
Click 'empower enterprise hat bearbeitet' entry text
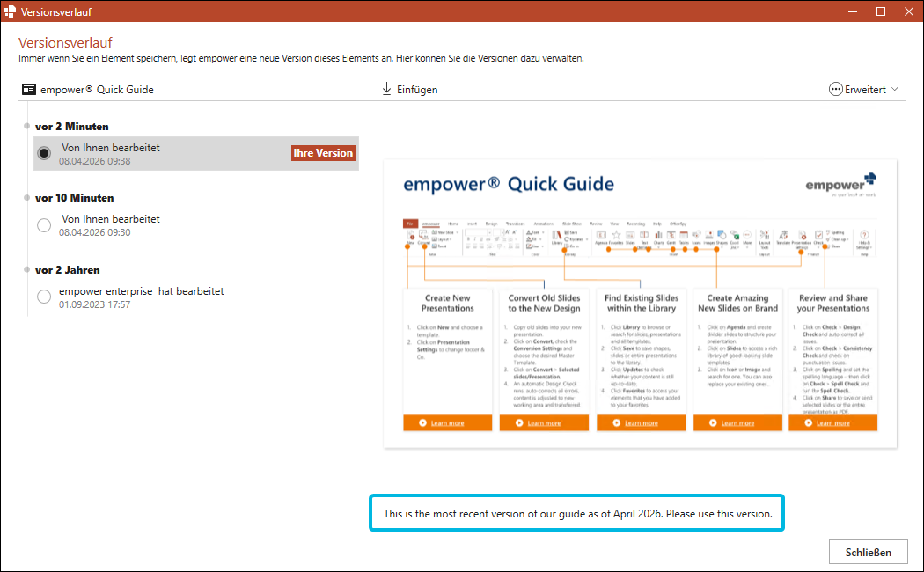pos(142,291)
